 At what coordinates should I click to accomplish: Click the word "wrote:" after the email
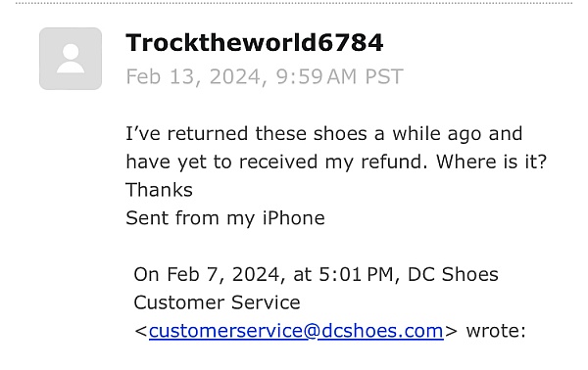coord(496,331)
